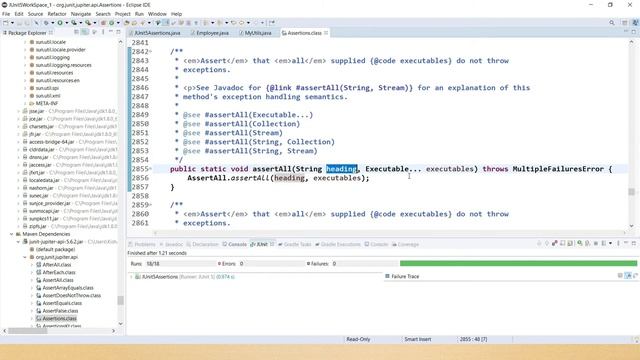Click the Coverage launch icon

pyautogui.click(x=74, y=23)
